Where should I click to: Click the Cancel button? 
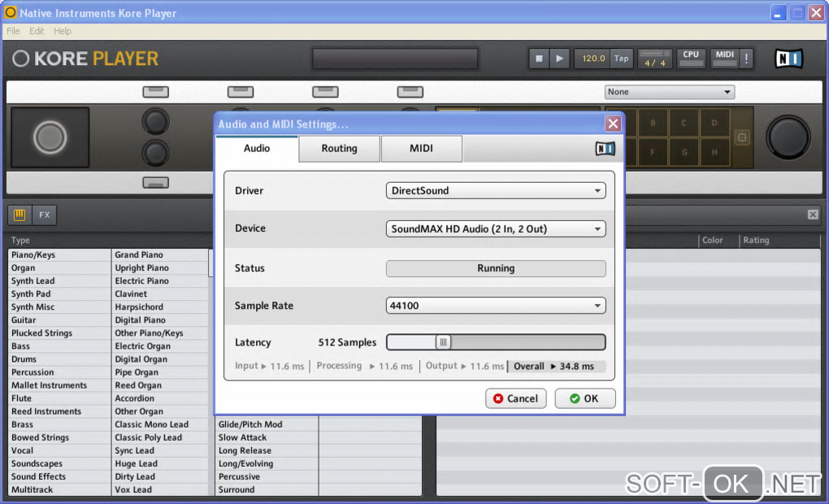tap(515, 399)
